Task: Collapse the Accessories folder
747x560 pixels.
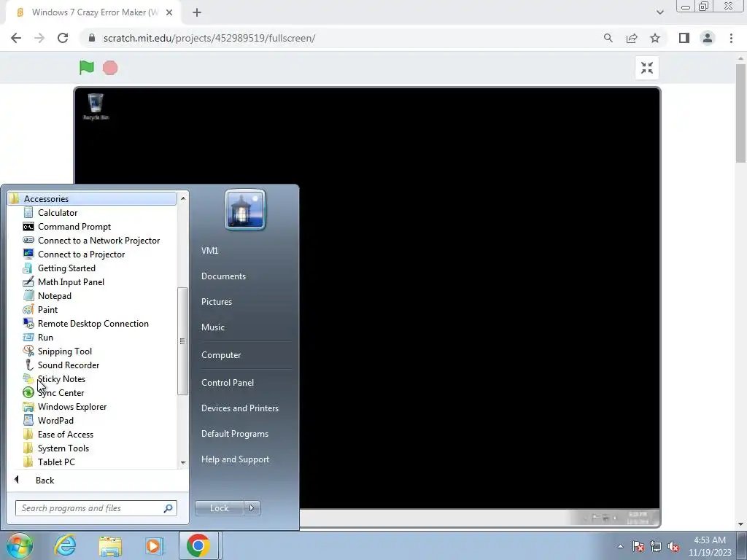Action: (x=92, y=198)
